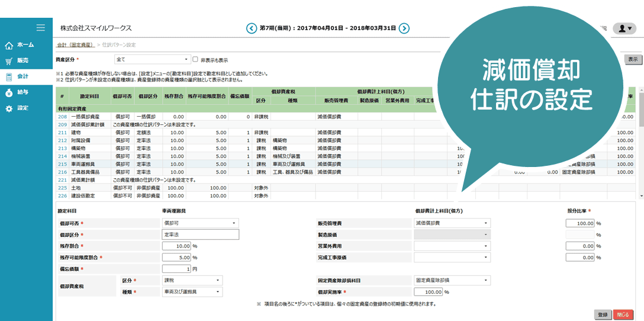
Task: Open the disabled 製造原価 dropdown
Action: pyautogui.click(x=452, y=235)
